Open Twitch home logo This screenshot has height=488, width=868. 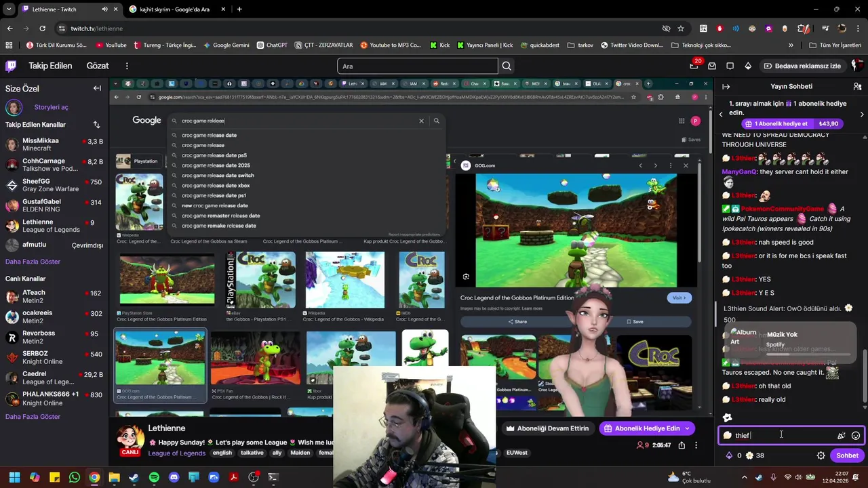click(11, 66)
